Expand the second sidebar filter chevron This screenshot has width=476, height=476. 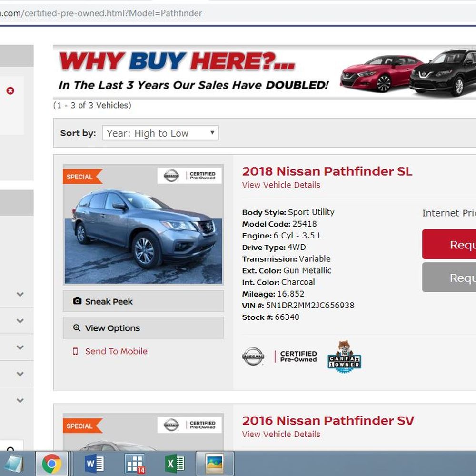coord(20,321)
